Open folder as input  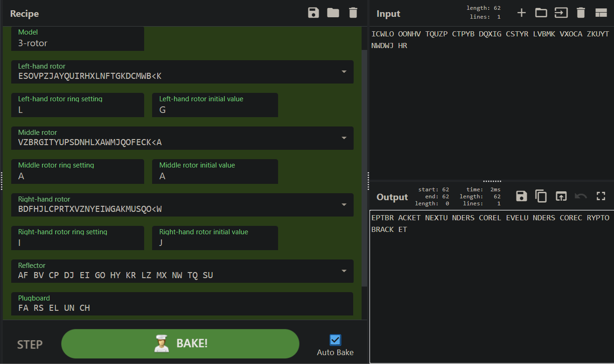541,13
